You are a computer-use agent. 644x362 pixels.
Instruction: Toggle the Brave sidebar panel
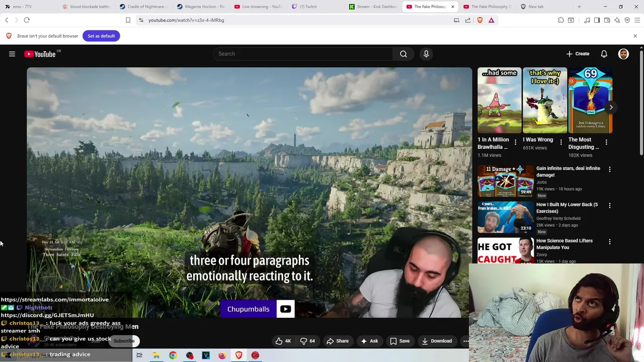click(x=597, y=20)
